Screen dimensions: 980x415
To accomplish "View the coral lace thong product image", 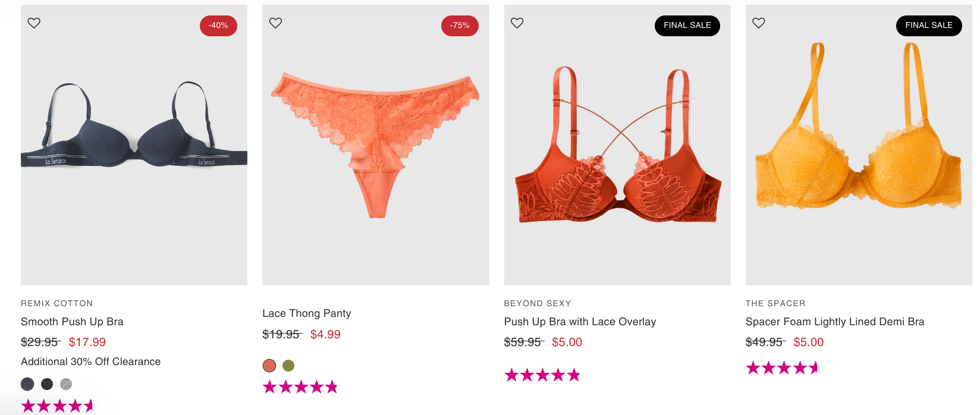I will pyautogui.click(x=376, y=145).
